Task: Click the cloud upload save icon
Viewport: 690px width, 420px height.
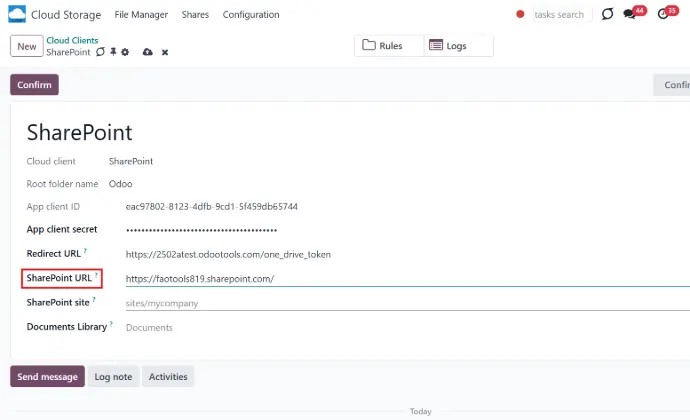Action: pyautogui.click(x=147, y=52)
